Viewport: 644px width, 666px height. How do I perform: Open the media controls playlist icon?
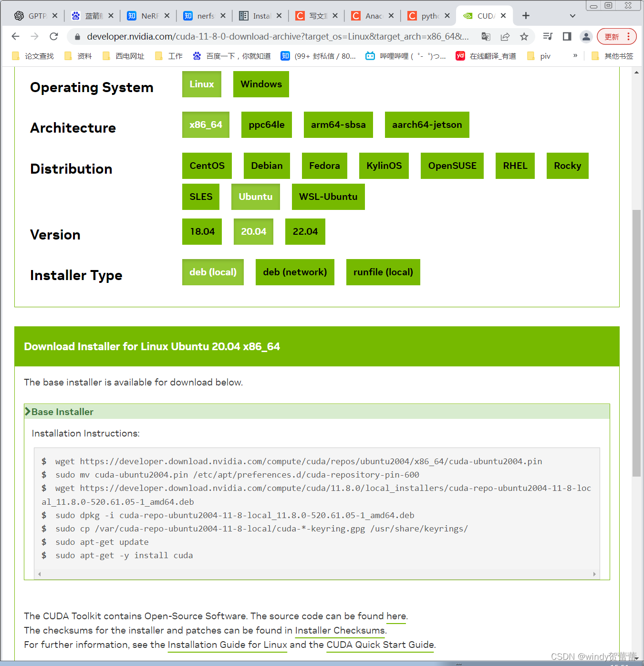548,36
